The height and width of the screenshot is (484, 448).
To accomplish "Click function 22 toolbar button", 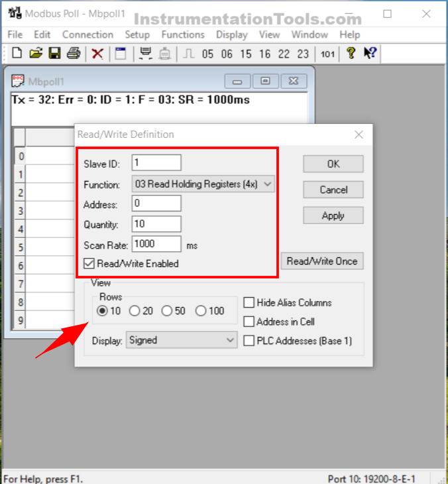I will [284, 54].
